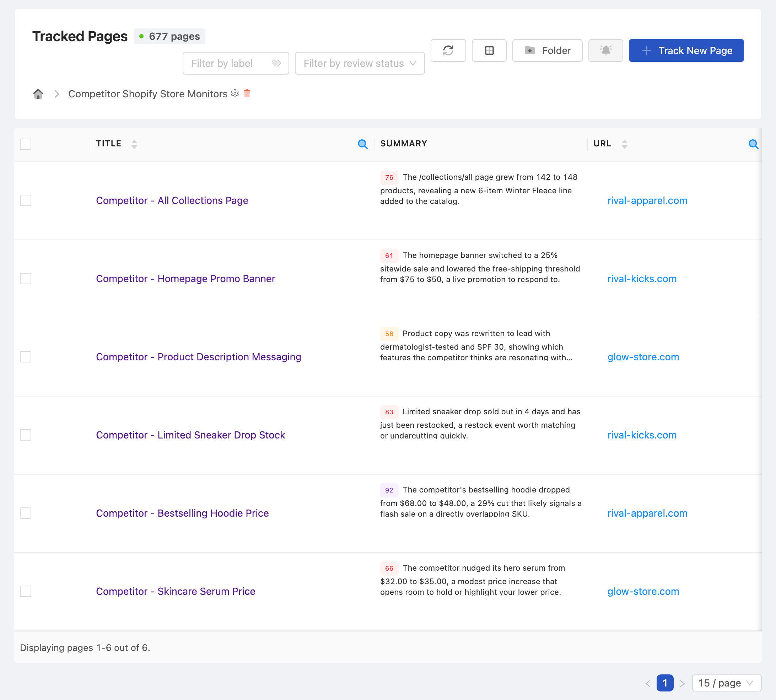776x700 pixels.
Task: Toggle the select-all checkbox in header
Action: pyautogui.click(x=25, y=144)
